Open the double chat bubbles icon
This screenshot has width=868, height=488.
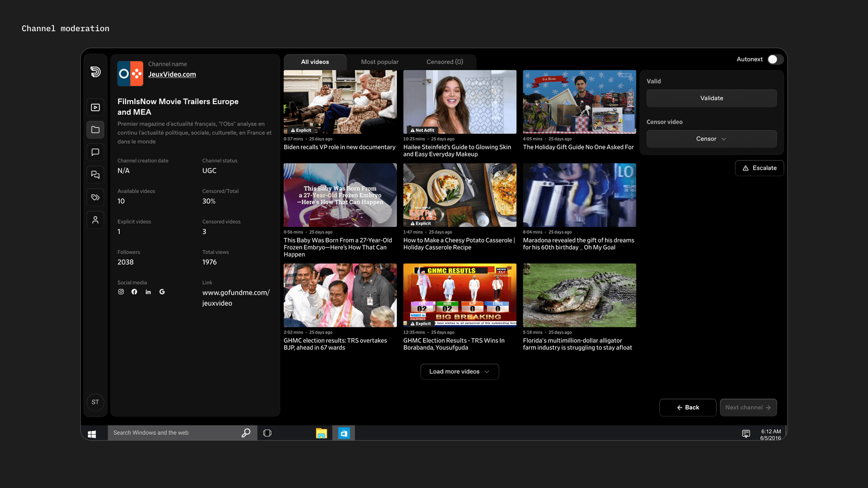(x=95, y=175)
